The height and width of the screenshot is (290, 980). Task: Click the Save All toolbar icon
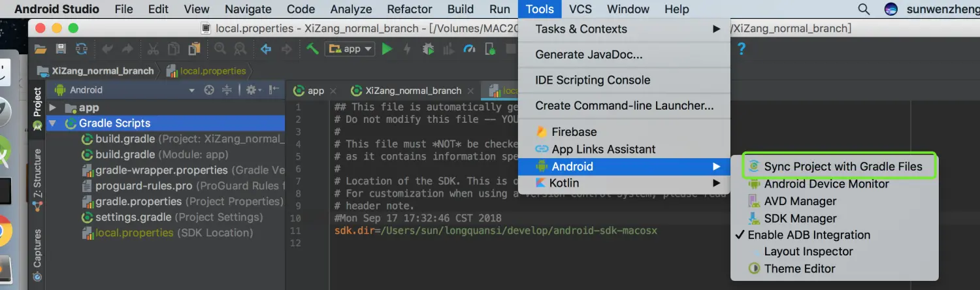click(61, 49)
